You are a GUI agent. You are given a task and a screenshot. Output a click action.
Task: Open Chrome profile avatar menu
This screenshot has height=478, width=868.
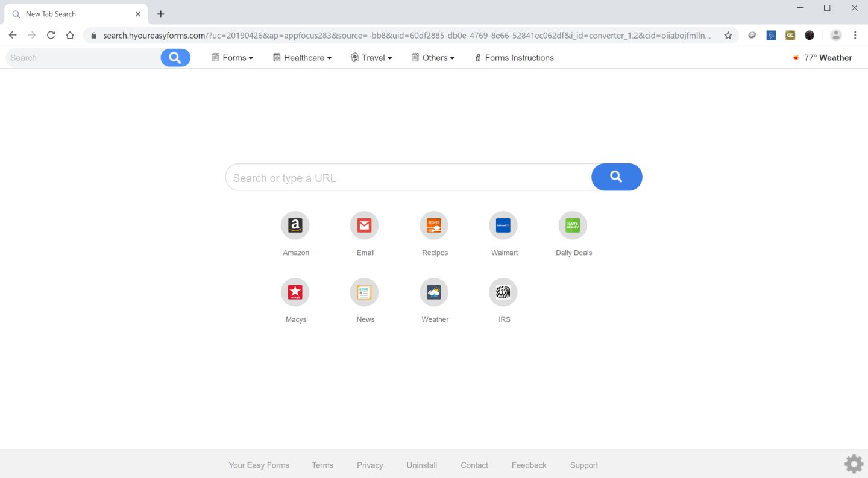tap(836, 35)
